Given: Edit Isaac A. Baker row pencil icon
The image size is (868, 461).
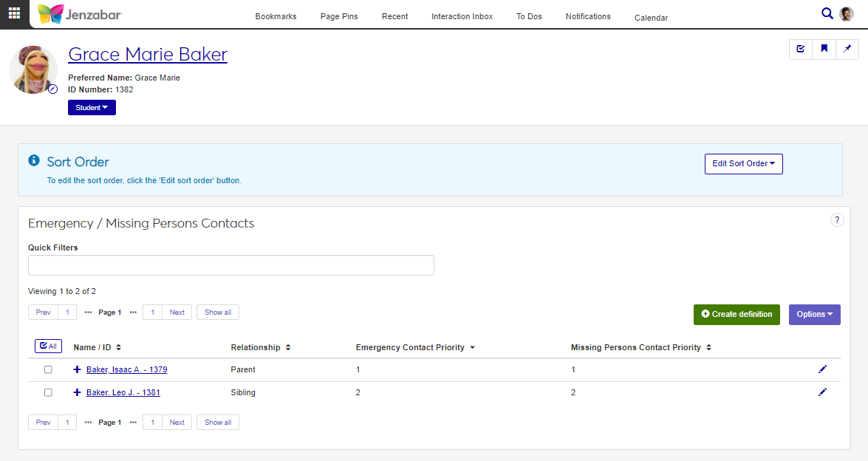Looking at the screenshot, I should pos(823,369).
